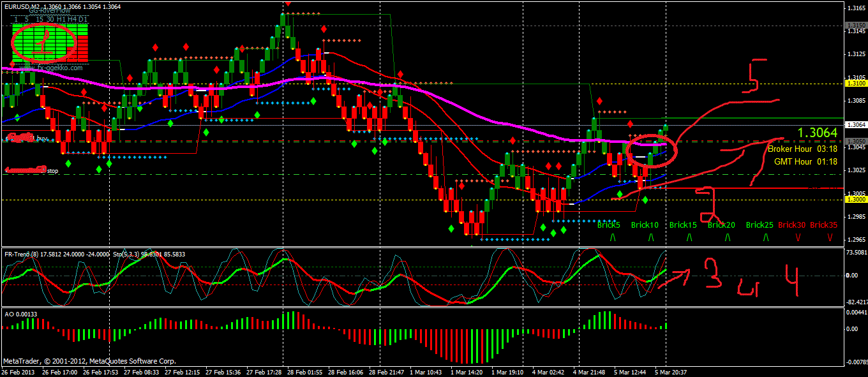Select the 30 timeframe column in GG-RiverFlow
Viewport: 868px width, 377px height.
[x=50, y=19]
